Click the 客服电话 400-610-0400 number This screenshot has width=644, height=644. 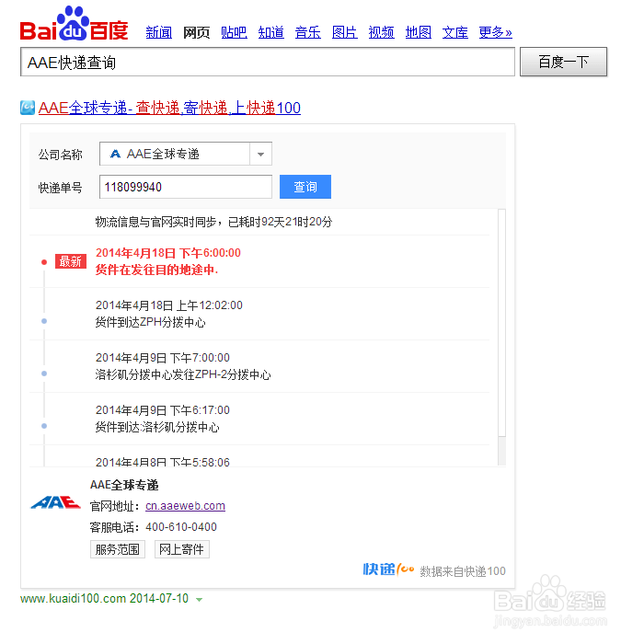181,527
